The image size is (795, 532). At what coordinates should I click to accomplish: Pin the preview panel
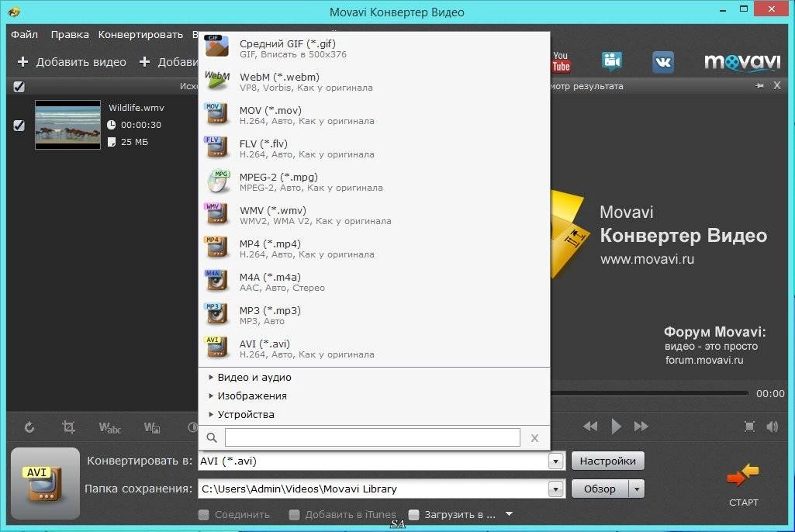coord(759,86)
